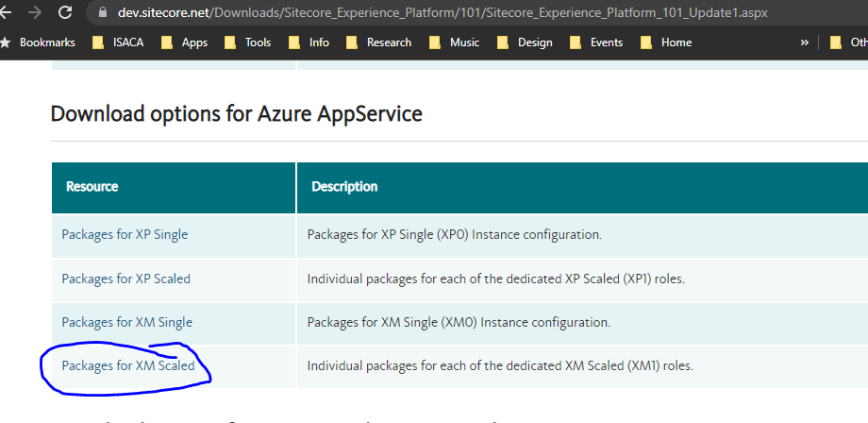The height and width of the screenshot is (423, 868).
Task: Open the Research bookmark folder
Action: pyautogui.click(x=378, y=42)
